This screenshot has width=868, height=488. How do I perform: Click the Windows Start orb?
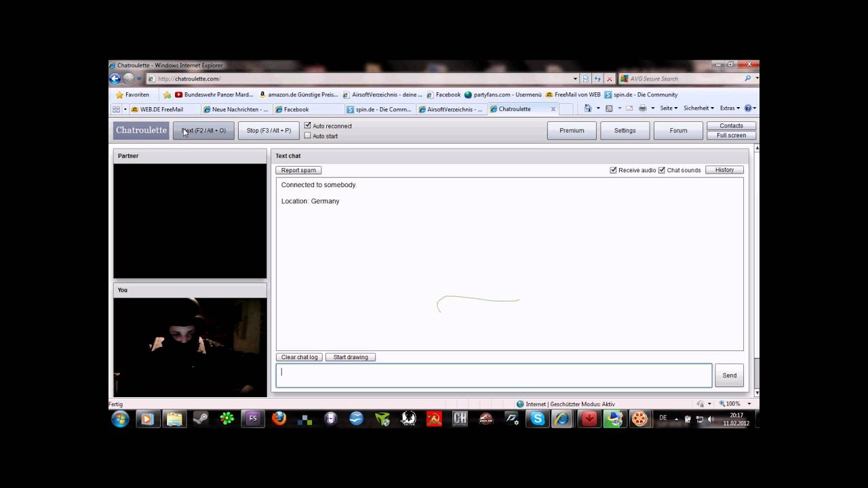click(x=120, y=419)
